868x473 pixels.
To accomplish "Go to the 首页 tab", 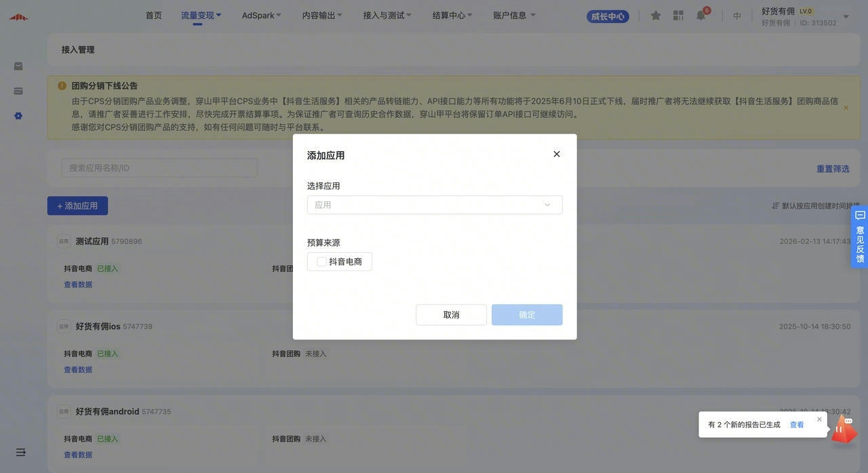I will point(154,15).
